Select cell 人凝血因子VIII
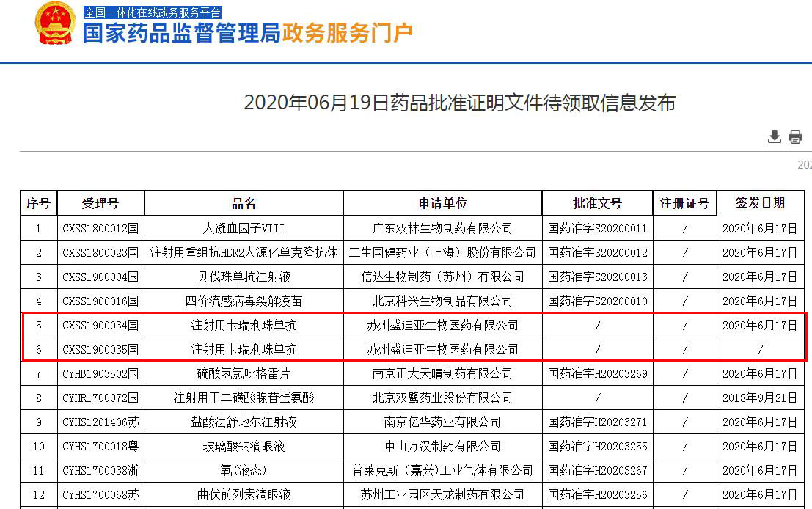Image resolution: width=812 pixels, height=509 pixels. 244,228
